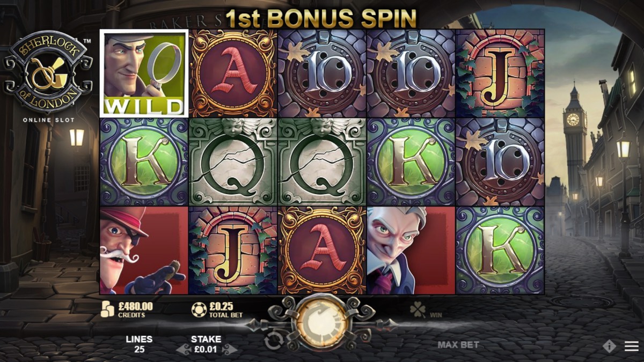Select the Sherlock WILD symbol

pyautogui.click(x=144, y=73)
